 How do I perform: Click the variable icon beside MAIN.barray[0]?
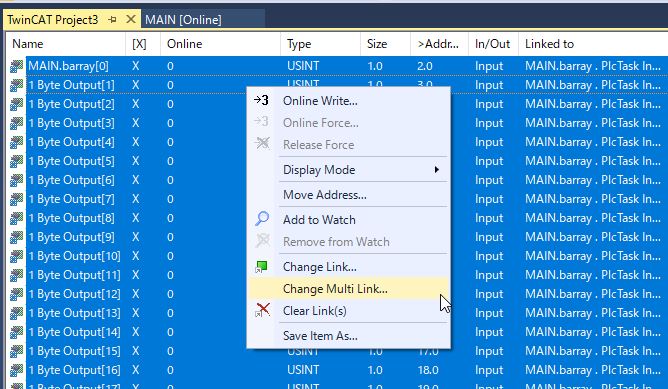click(x=16, y=66)
